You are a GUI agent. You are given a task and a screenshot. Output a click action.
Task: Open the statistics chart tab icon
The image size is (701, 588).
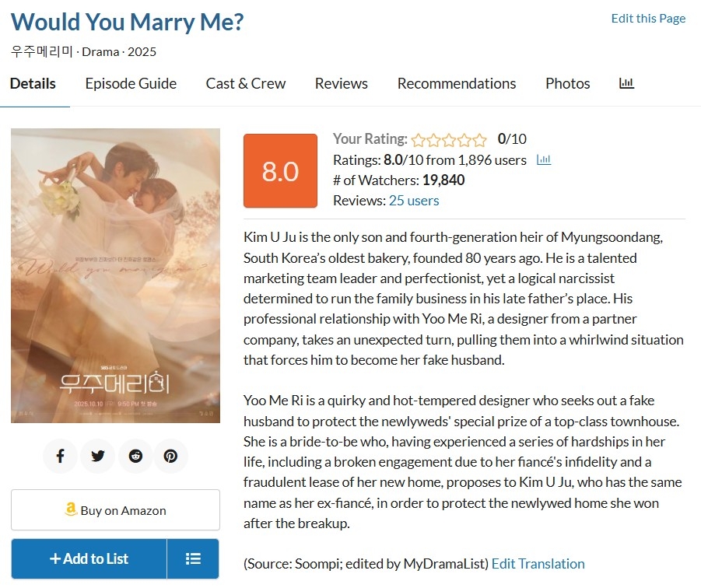click(626, 83)
